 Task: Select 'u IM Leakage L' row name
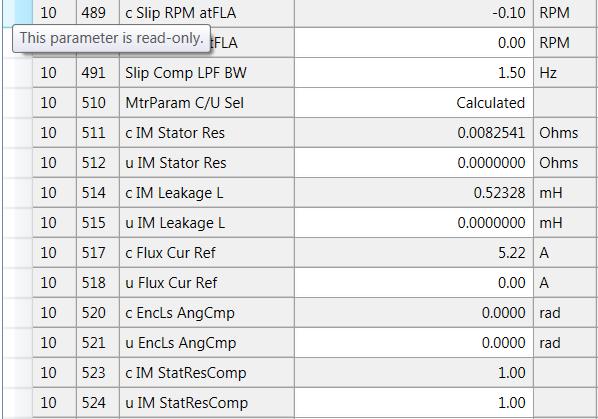tap(175, 223)
